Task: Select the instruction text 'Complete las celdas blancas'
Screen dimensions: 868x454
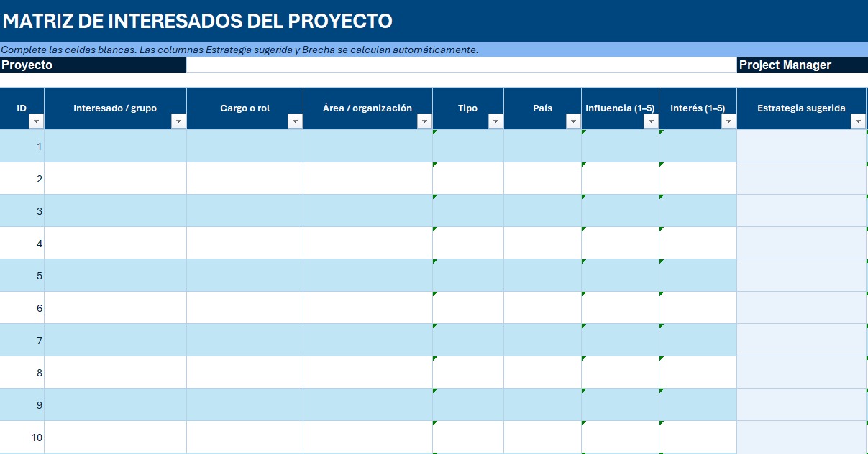Action: pyautogui.click(x=68, y=50)
